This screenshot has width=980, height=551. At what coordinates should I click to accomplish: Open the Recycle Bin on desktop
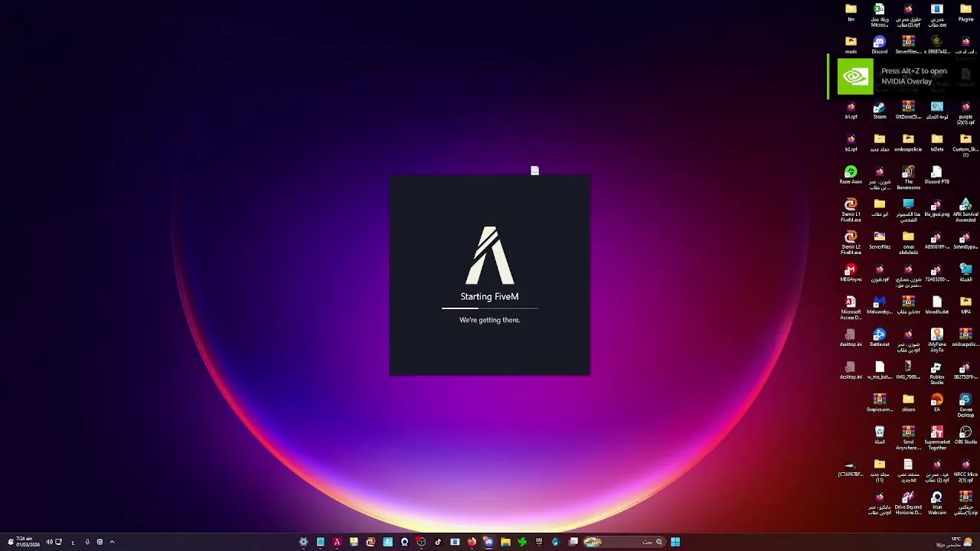coord(879,435)
